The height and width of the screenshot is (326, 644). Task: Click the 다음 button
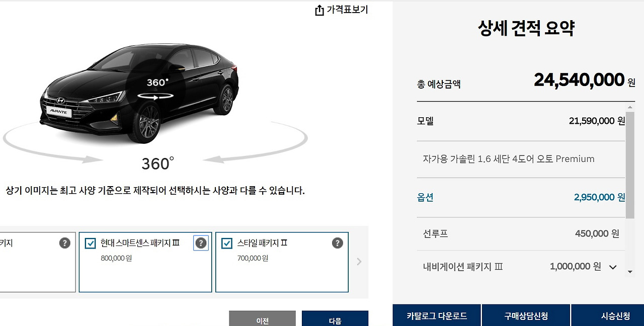tap(335, 319)
